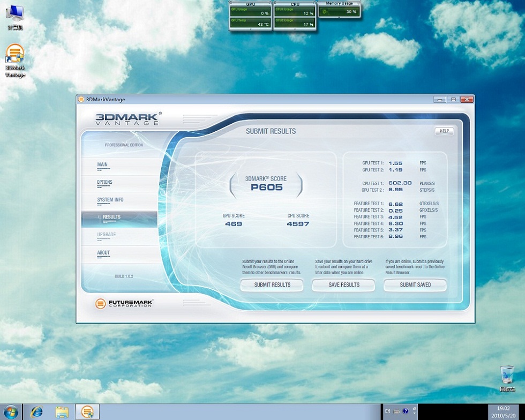Minimize the 3DMarkVantage window
Viewport: 525px width, 420px height.
point(440,100)
